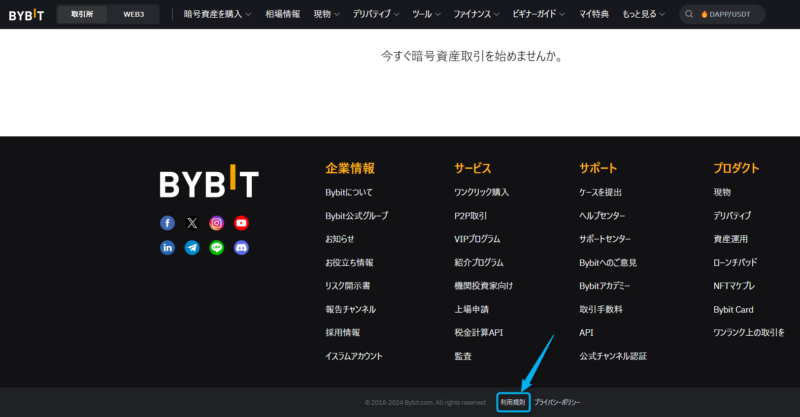Open ワンクリック購入 footer link
Image resolution: width=800 pixels, height=417 pixels.
(x=482, y=192)
